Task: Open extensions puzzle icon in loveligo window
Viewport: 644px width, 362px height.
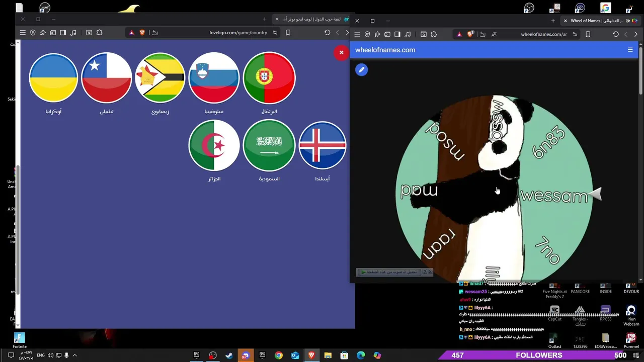Action: (100, 33)
